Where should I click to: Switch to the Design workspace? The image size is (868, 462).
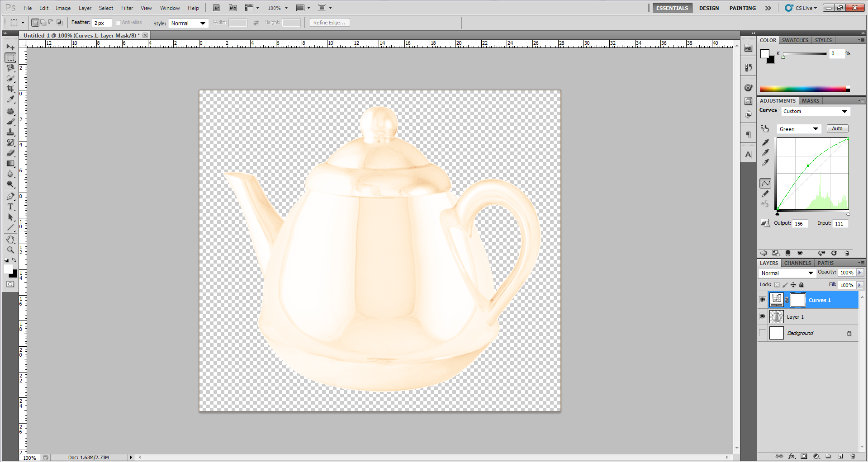click(x=709, y=8)
